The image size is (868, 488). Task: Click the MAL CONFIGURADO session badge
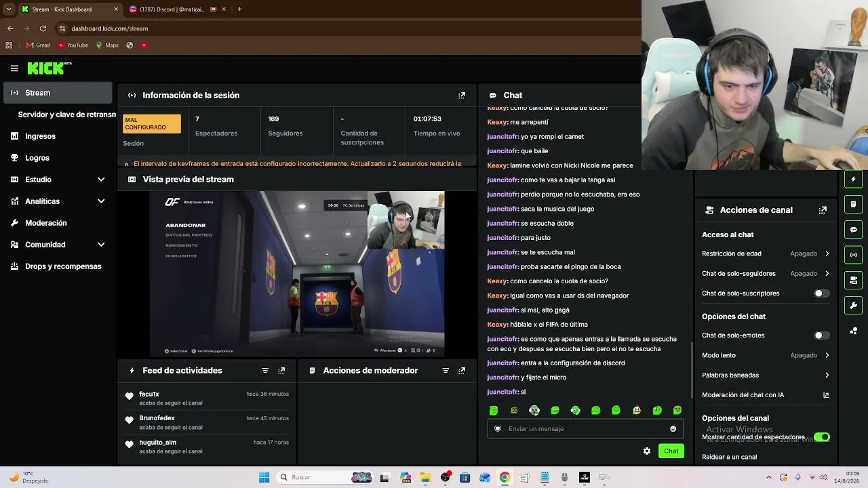coord(152,123)
